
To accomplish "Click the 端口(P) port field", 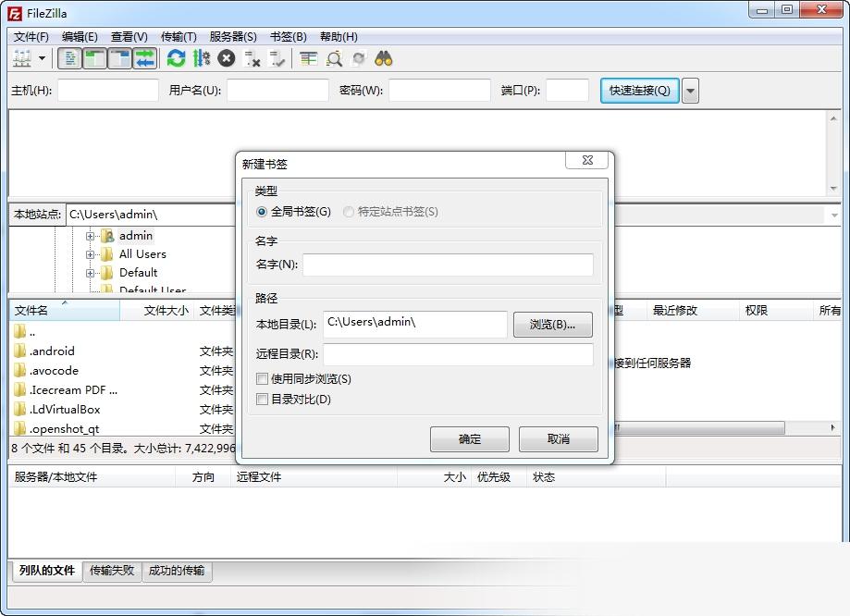I will point(568,90).
